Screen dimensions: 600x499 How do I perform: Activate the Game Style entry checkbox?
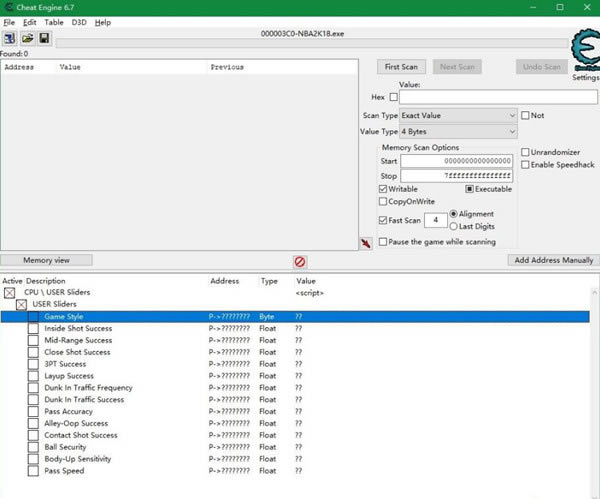[x=33, y=317]
